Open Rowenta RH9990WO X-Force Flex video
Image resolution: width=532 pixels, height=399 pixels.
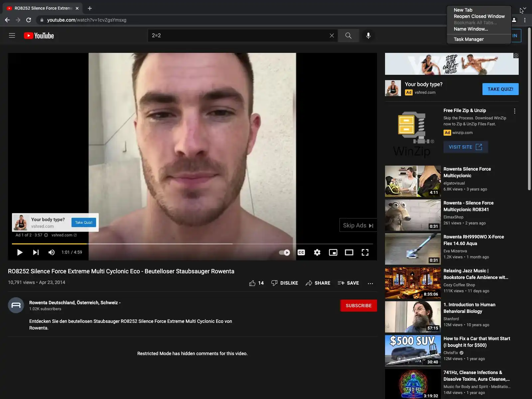pyautogui.click(x=474, y=240)
